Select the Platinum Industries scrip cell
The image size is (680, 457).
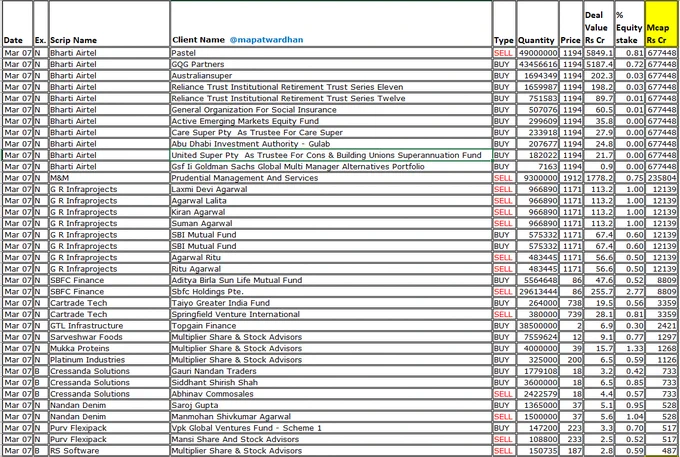pos(109,359)
